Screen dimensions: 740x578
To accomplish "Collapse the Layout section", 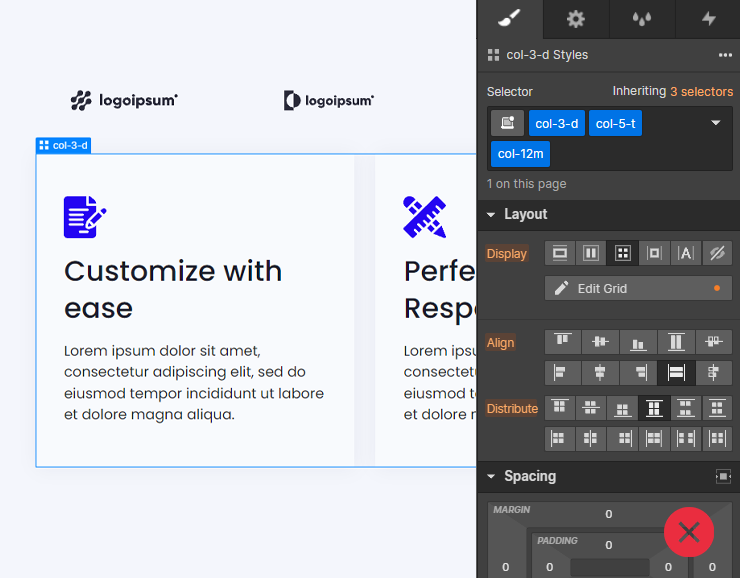I will (491, 215).
